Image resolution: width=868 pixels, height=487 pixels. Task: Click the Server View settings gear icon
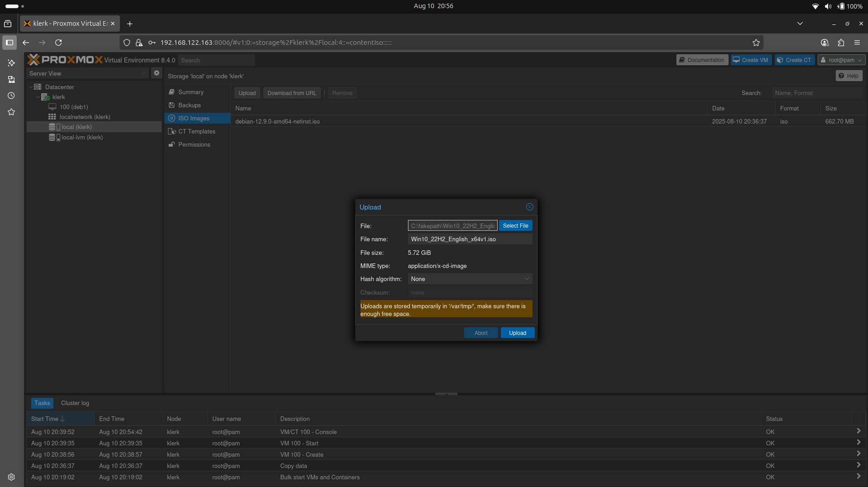coord(156,73)
